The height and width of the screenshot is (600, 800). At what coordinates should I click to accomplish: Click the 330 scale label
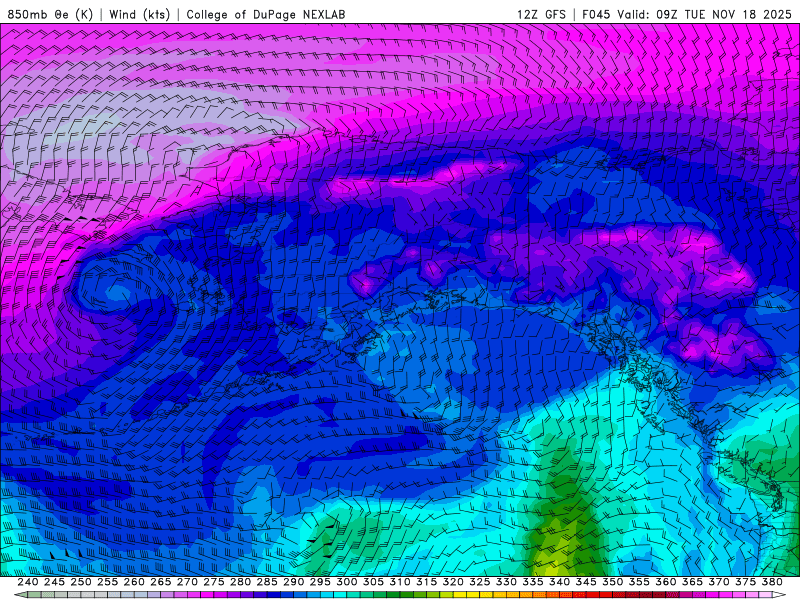[x=506, y=582]
